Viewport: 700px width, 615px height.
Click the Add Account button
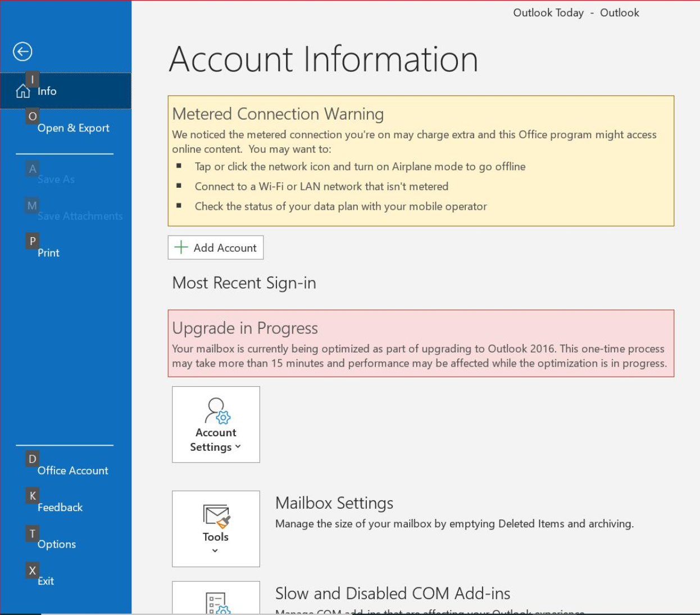tap(216, 247)
